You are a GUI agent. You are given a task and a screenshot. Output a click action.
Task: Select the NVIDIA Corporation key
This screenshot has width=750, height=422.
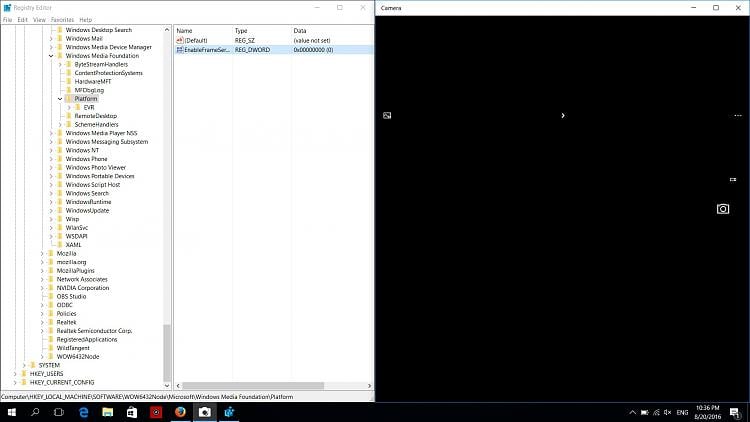[83, 288]
